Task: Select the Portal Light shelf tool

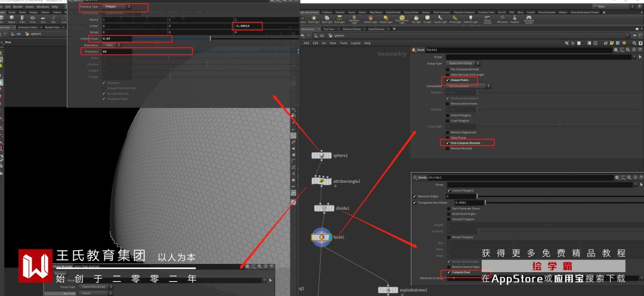Action: (454, 19)
